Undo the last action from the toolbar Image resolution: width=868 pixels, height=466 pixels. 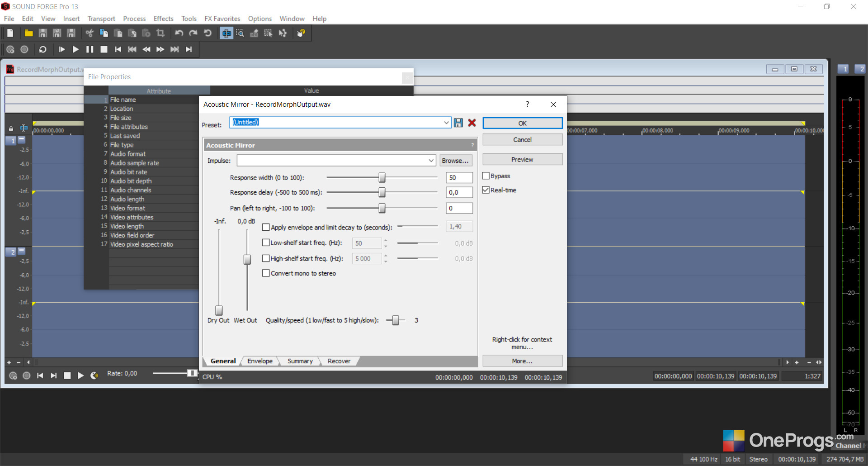coord(179,33)
